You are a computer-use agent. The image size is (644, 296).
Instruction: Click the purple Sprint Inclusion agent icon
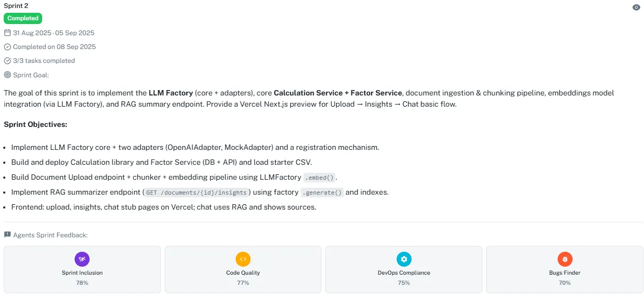coord(82,259)
